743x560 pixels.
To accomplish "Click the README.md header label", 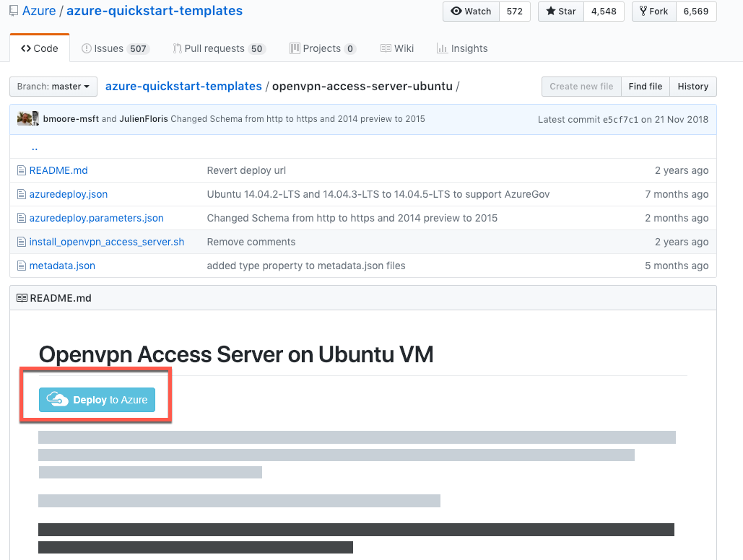I will (61, 298).
